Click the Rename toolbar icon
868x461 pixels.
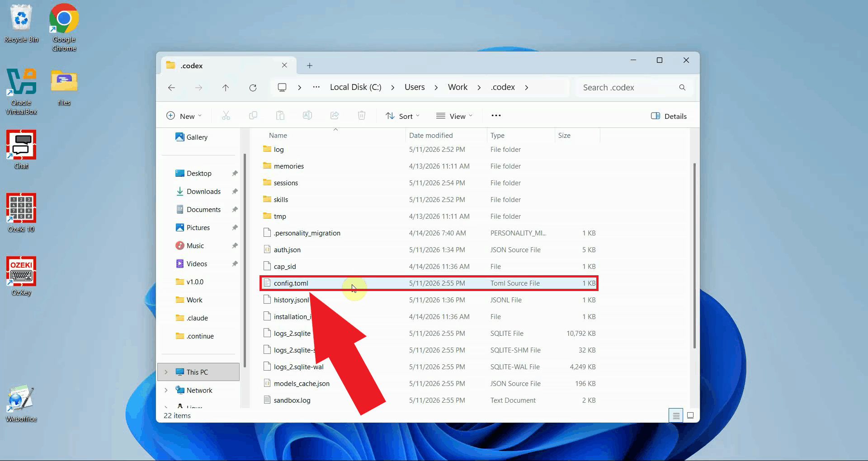307,116
